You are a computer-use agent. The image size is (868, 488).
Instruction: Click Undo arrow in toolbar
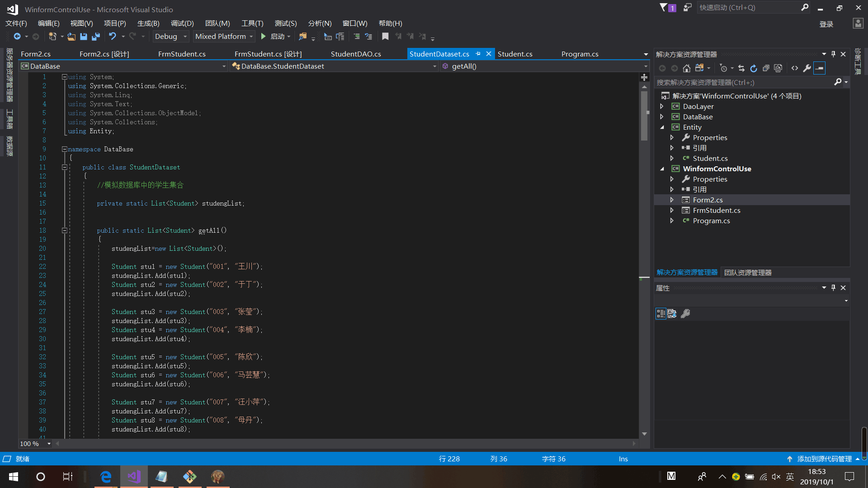pyautogui.click(x=113, y=37)
